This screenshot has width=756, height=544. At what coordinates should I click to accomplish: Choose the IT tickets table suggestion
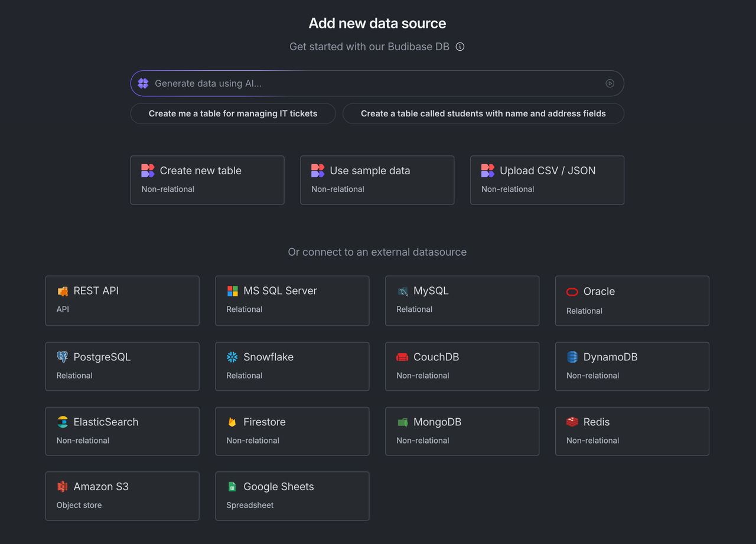[x=233, y=113]
